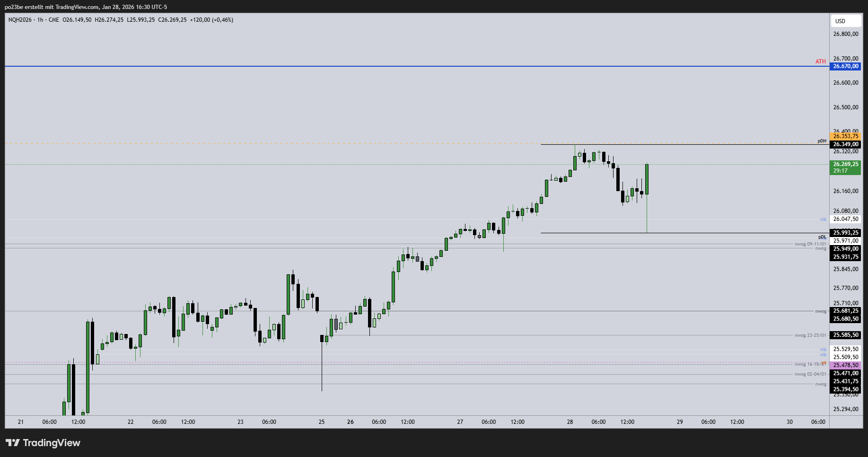Select the 28 date on the time axis
This screenshot has height=457, width=868.
click(569, 422)
